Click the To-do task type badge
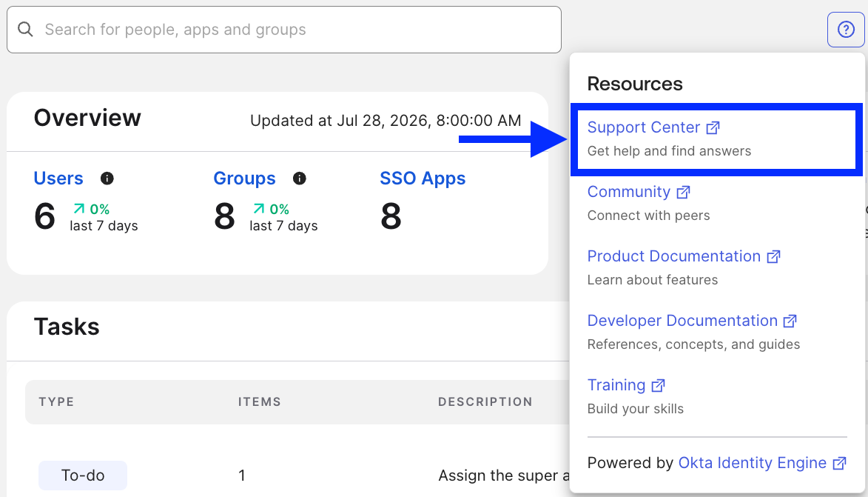868x497 pixels. point(82,476)
